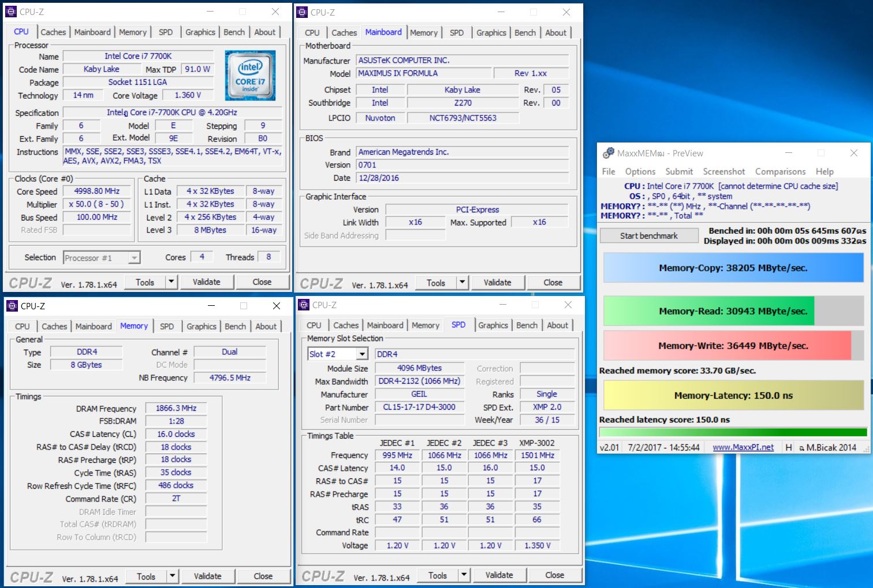Open the www.MaxxPI.net link
The image size is (873, 588).
point(743,447)
